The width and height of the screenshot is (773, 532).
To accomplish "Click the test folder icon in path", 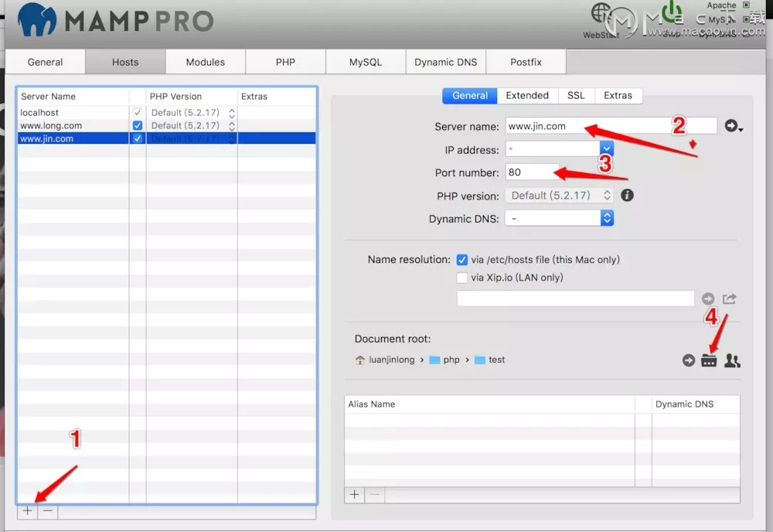I will [480, 360].
